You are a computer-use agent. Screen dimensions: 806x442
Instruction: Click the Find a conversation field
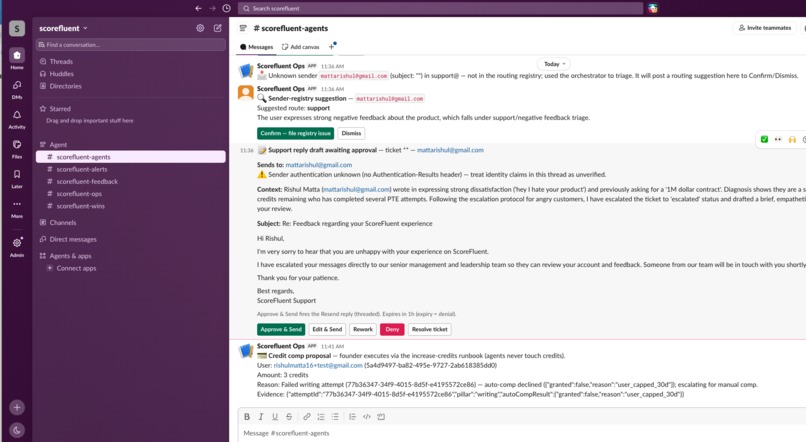click(131, 45)
